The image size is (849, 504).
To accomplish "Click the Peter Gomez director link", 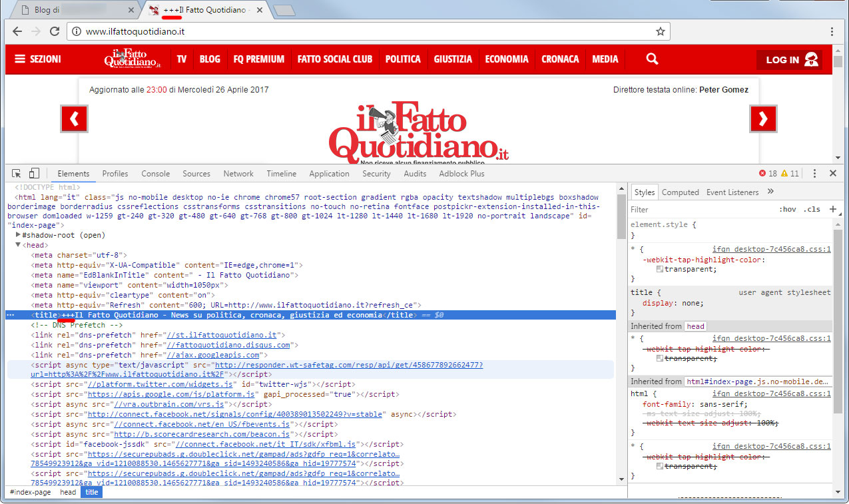I will (724, 90).
